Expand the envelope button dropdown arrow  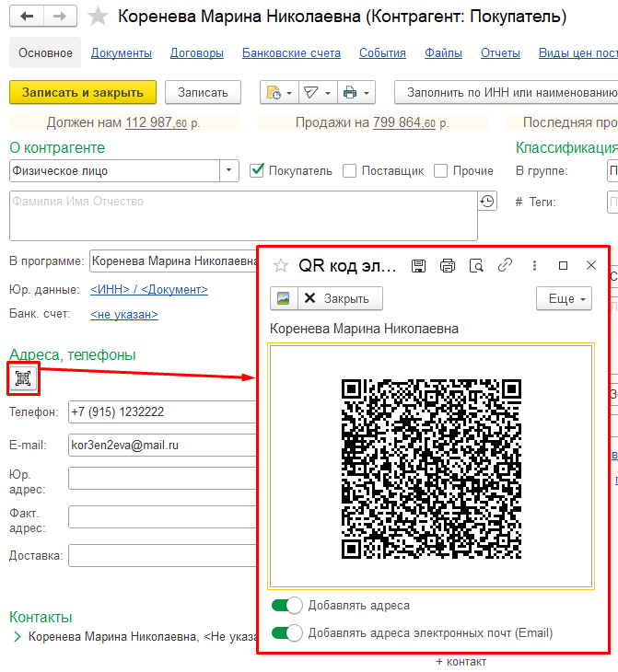click(328, 93)
